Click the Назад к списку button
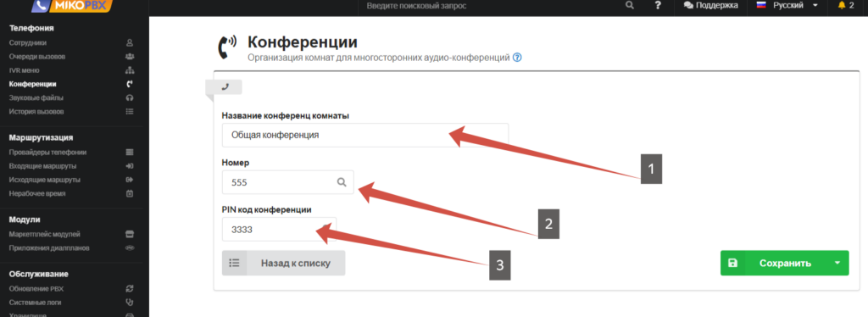The image size is (868, 317). 283,264
